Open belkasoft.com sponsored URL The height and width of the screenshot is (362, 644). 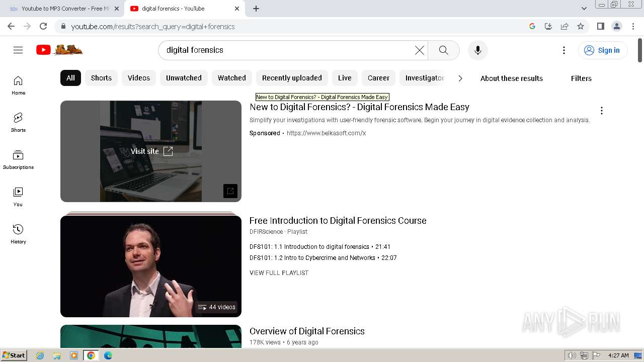[x=326, y=133]
